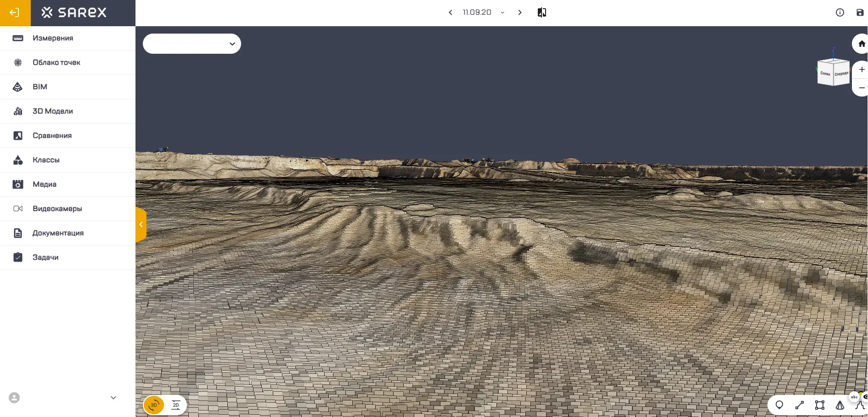Select the point marker measurement tool
The image size is (868, 417).
[x=779, y=405]
